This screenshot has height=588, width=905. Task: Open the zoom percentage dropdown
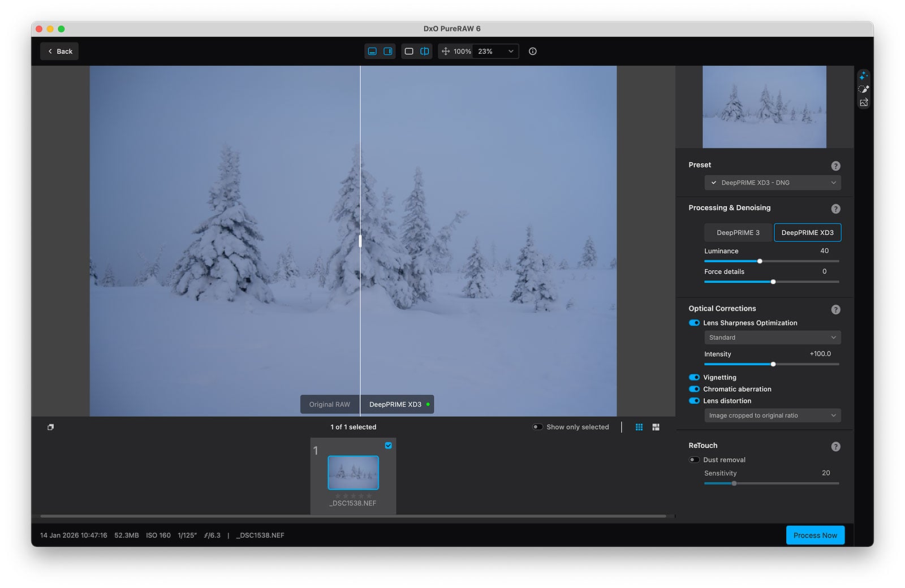(495, 51)
